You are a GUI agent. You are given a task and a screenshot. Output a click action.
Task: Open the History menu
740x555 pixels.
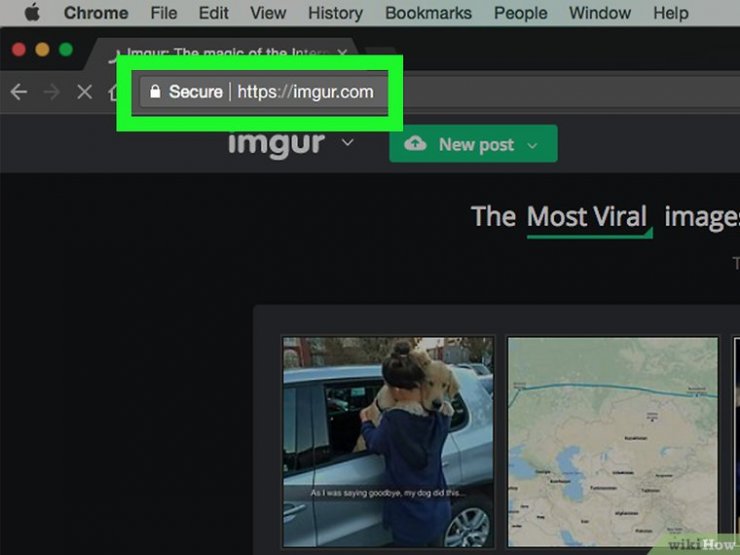(x=335, y=13)
